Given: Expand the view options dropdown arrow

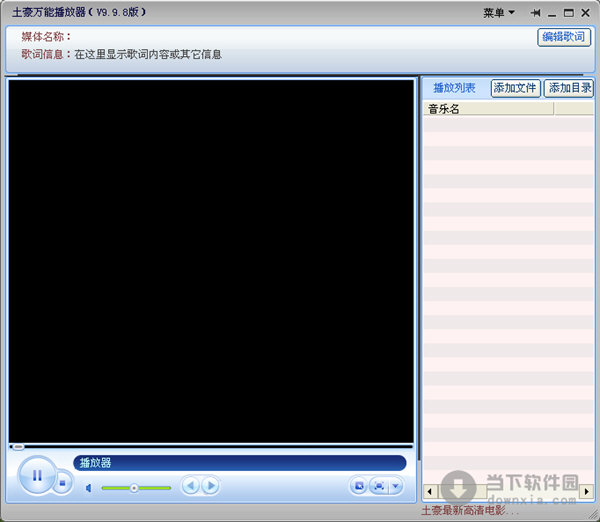Looking at the screenshot, I should (x=395, y=486).
